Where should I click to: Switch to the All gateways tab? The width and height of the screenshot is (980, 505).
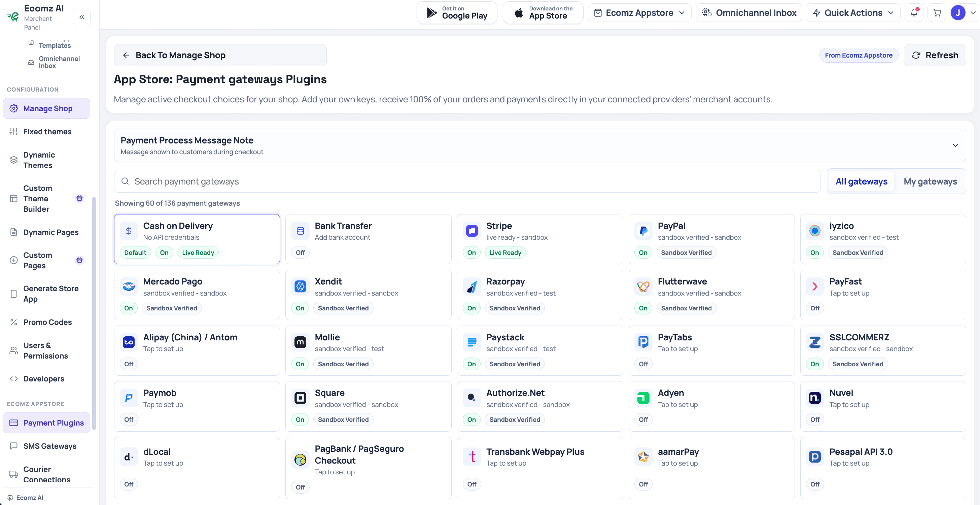[x=861, y=181]
